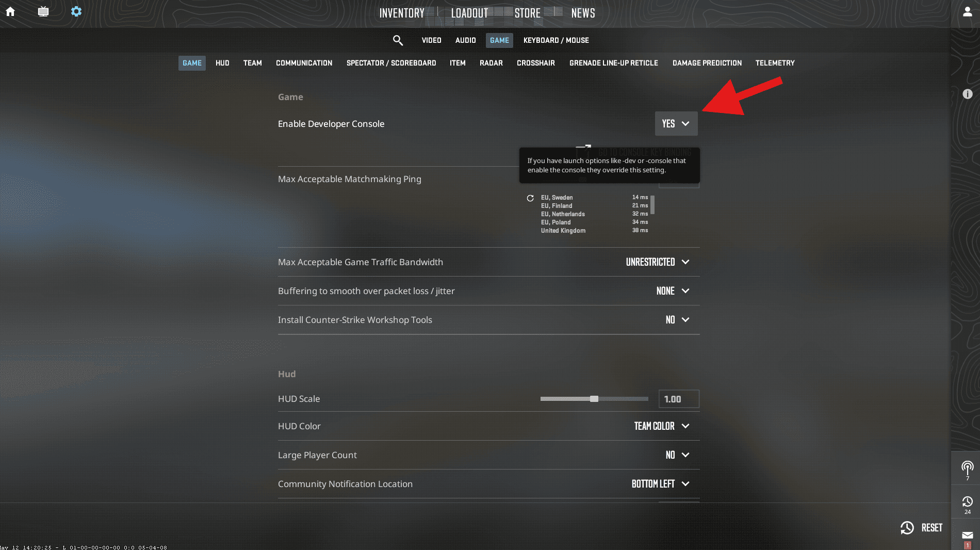
Task: Open match history via clock icon showing 24
Action: [967, 502]
